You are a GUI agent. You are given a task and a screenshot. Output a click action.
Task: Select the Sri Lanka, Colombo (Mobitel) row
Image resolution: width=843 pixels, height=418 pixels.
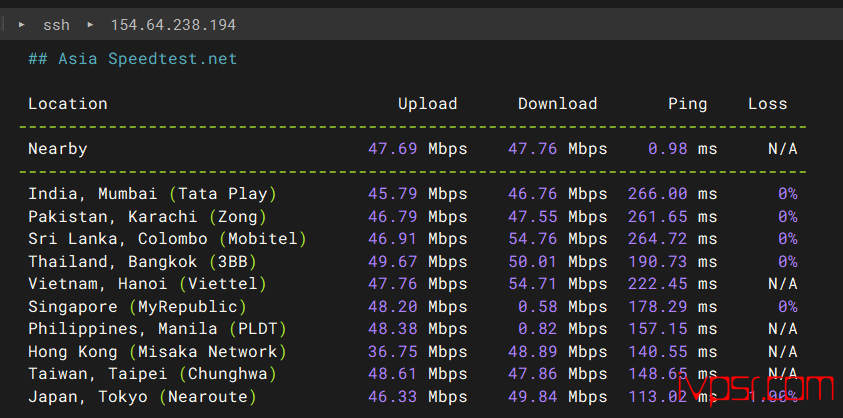coord(412,238)
